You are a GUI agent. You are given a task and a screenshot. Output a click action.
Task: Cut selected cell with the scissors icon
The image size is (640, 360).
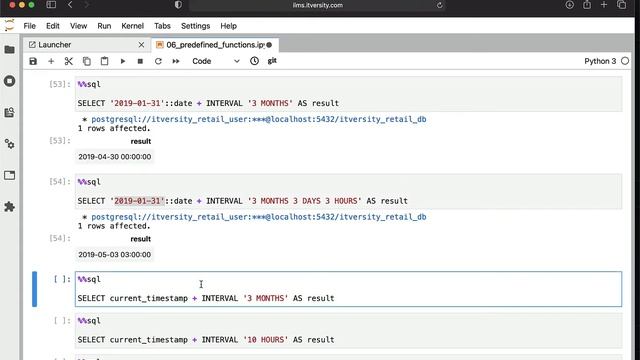pos(69,61)
